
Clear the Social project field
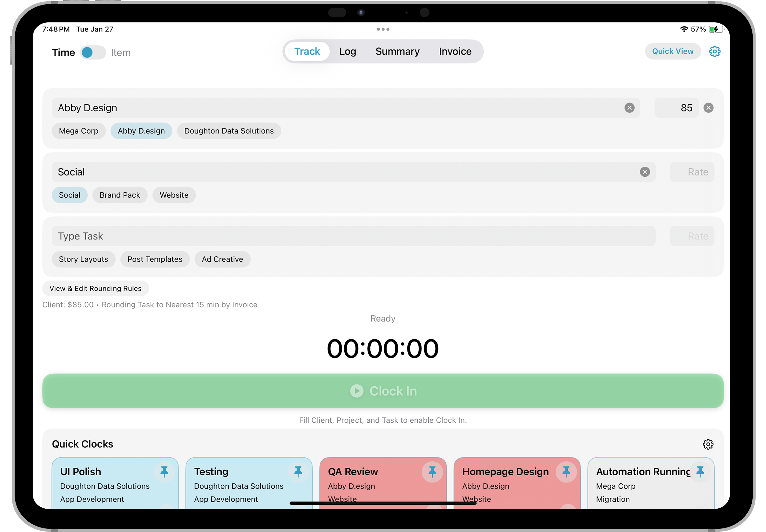[645, 172]
